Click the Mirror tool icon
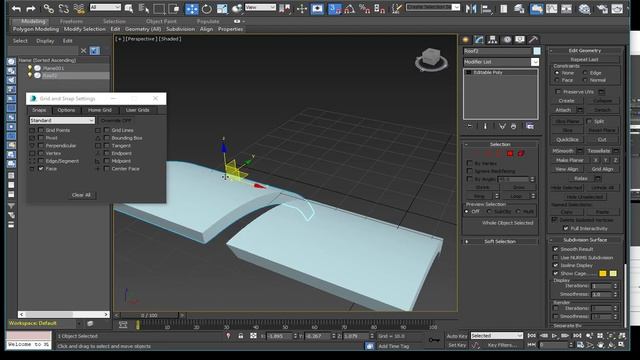640x360 pixels. coord(471,9)
